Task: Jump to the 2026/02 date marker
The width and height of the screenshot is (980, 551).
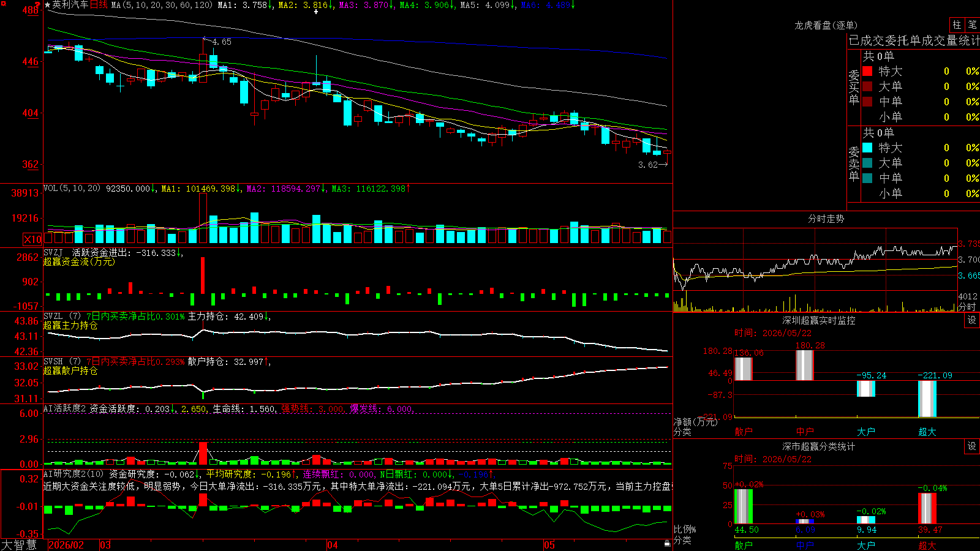Action: pyautogui.click(x=66, y=545)
